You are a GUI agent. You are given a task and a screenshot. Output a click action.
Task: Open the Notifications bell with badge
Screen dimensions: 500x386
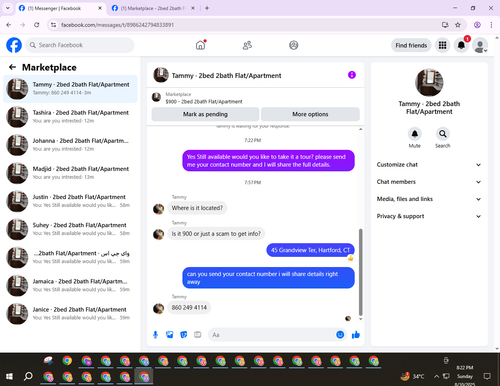(x=461, y=45)
